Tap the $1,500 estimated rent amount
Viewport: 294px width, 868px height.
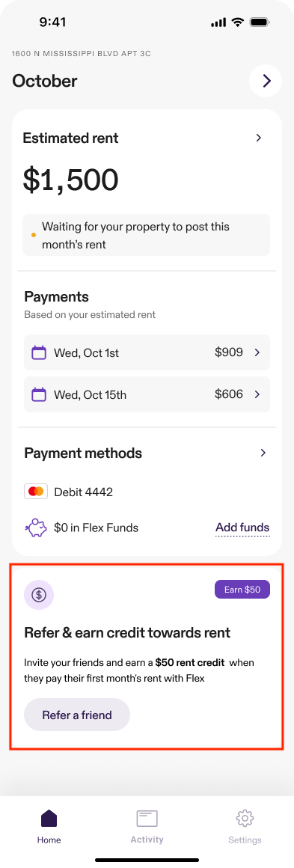tap(71, 180)
